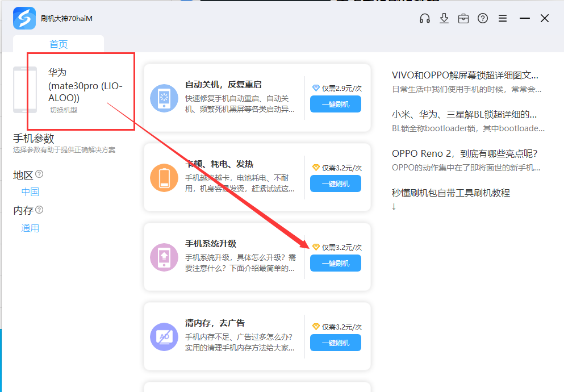Click the summary OPPO的动作集中在了即将面世的新手机
Screen dimensions: 564x392
466,168
